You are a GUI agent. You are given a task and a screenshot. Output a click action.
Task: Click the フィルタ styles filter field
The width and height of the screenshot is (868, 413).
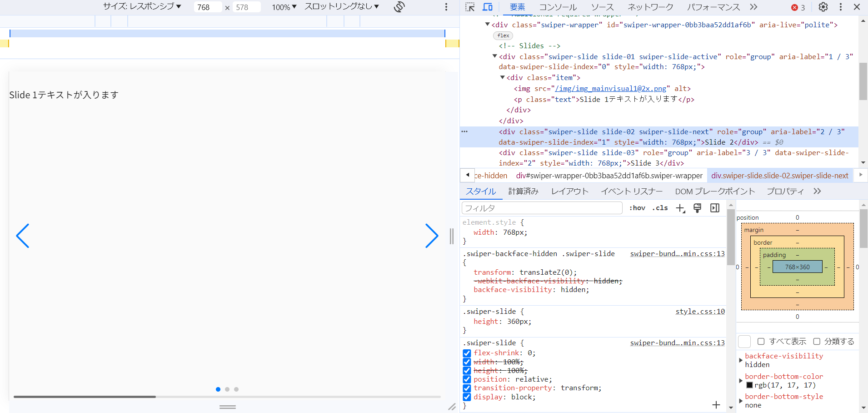point(542,208)
